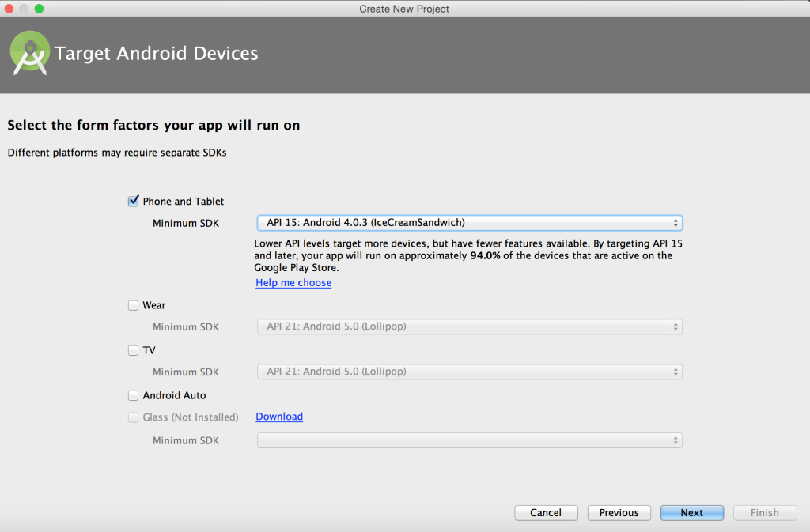This screenshot has height=532, width=810.
Task: Click the 94.0% device percentage text
Action: point(485,255)
